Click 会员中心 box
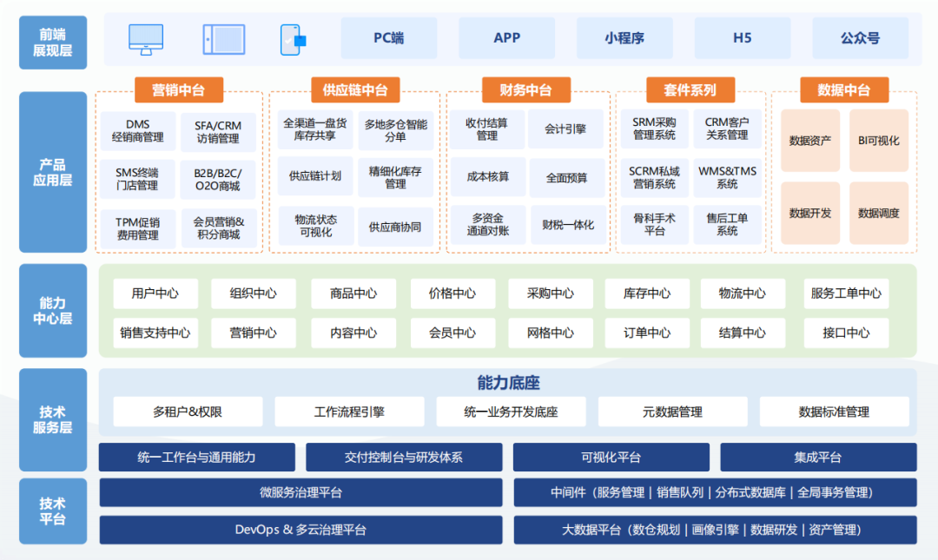Image resolution: width=938 pixels, height=560 pixels. point(452,333)
